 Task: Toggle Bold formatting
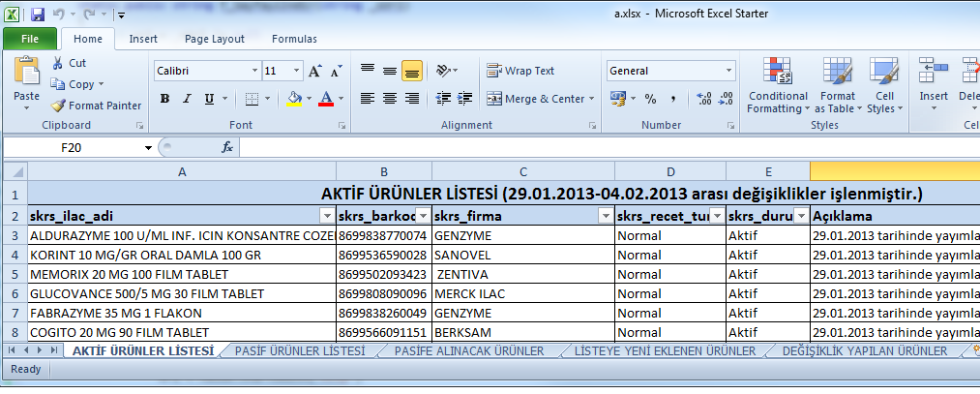click(x=165, y=99)
